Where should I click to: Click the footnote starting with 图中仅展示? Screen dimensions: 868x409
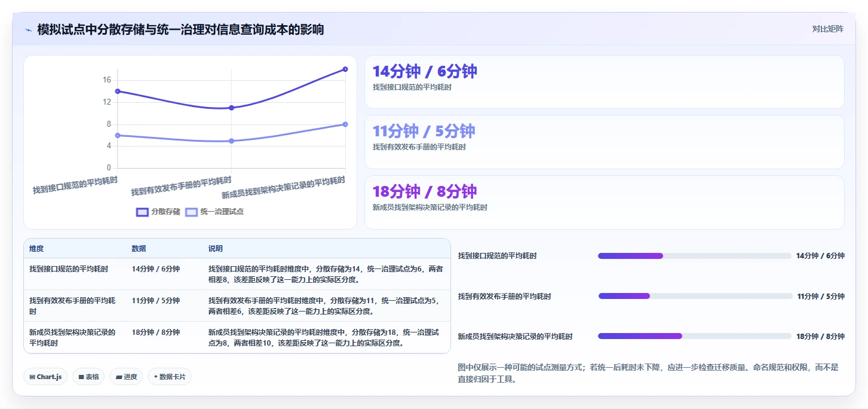(648, 373)
